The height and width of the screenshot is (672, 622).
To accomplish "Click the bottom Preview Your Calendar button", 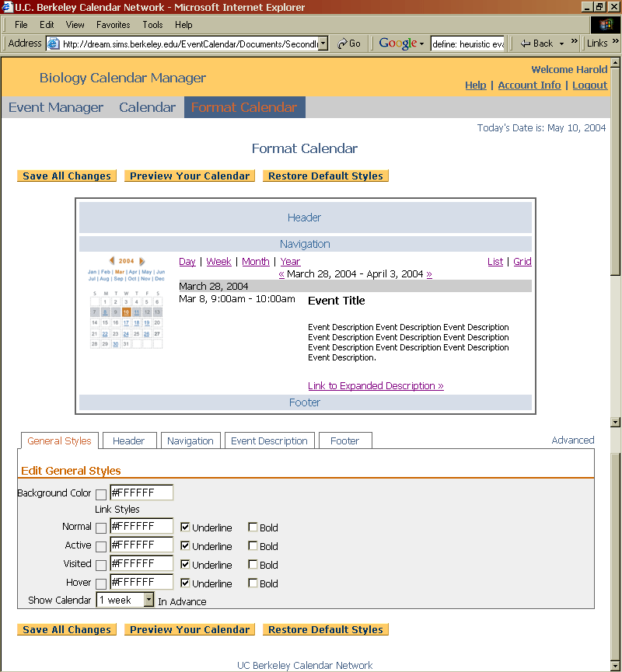I will click(x=190, y=629).
